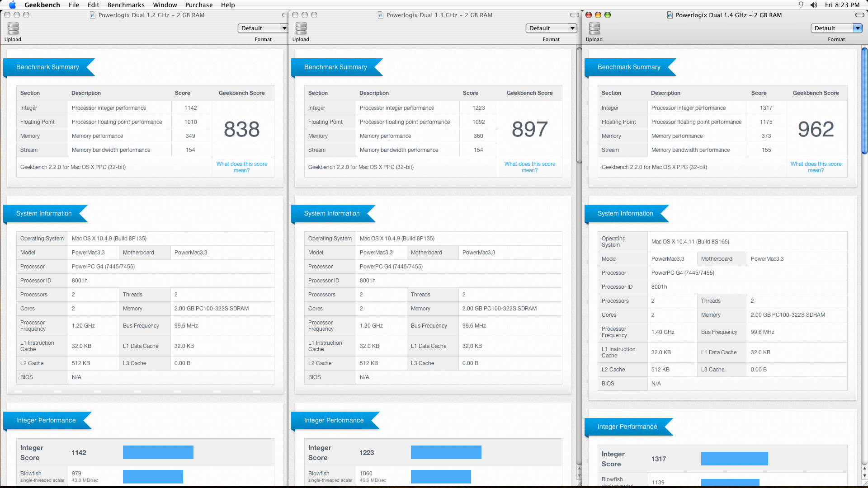Toggle toolbar pill button in 1.4 GHz window
The height and width of the screenshot is (488, 868).
859,15
